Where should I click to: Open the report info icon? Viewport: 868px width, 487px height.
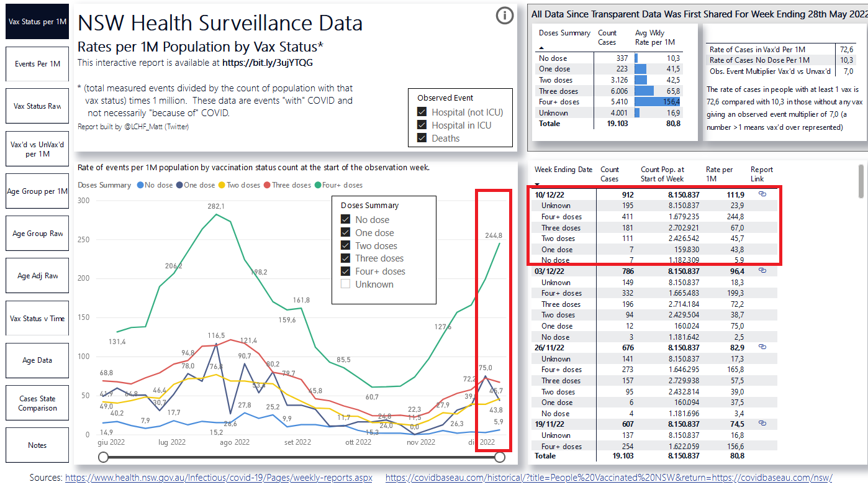pyautogui.click(x=505, y=16)
